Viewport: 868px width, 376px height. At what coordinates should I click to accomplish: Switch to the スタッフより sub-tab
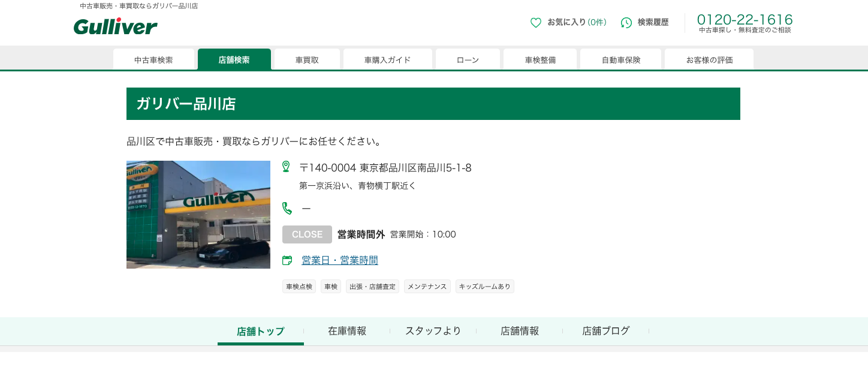433,331
